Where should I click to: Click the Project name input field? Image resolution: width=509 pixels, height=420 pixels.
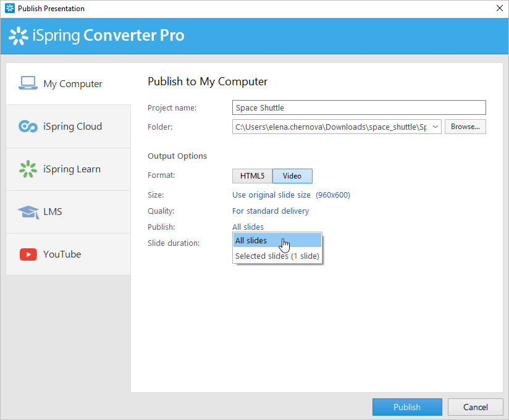pyautogui.click(x=359, y=107)
